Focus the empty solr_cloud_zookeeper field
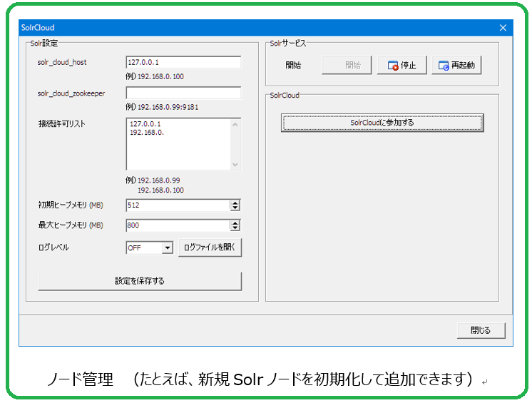The height and width of the screenshot is (403, 532). pyautogui.click(x=183, y=93)
